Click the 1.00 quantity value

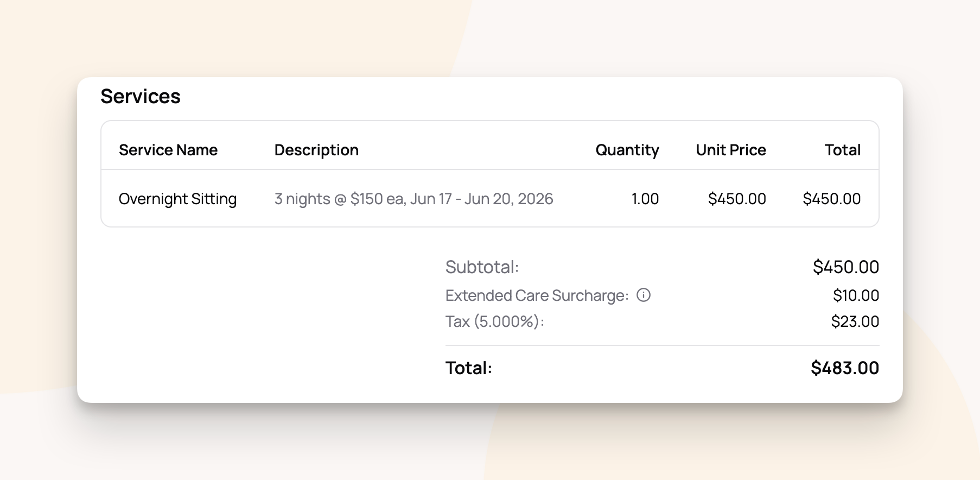coord(645,199)
